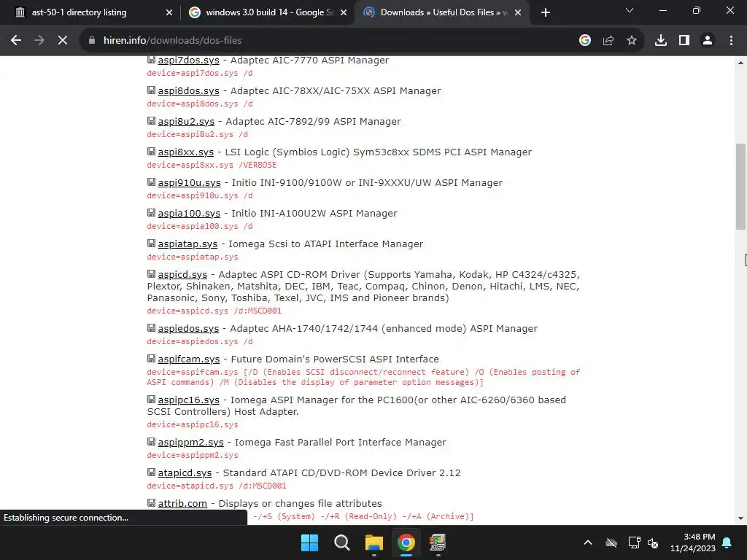Open the Windows Start menu
The height and width of the screenshot is (560, 747).
click(309, 542)
